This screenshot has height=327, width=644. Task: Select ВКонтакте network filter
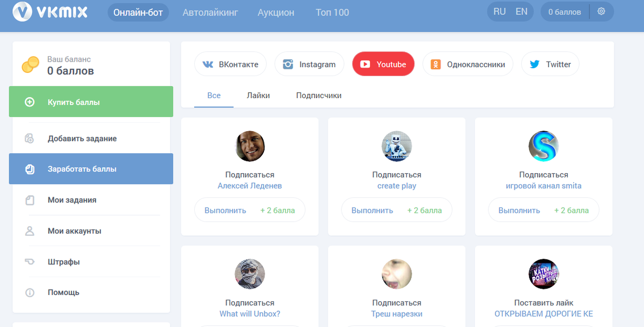coord(230,64)
